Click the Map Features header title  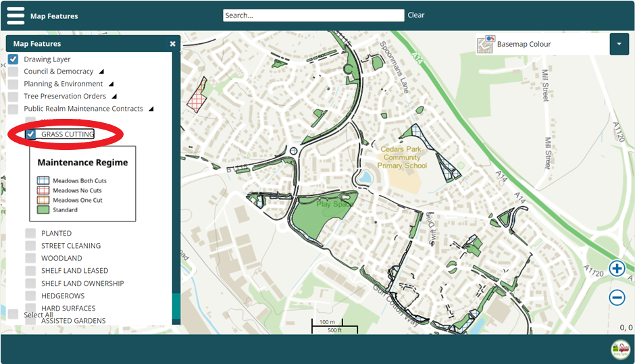tap(54, 16)
